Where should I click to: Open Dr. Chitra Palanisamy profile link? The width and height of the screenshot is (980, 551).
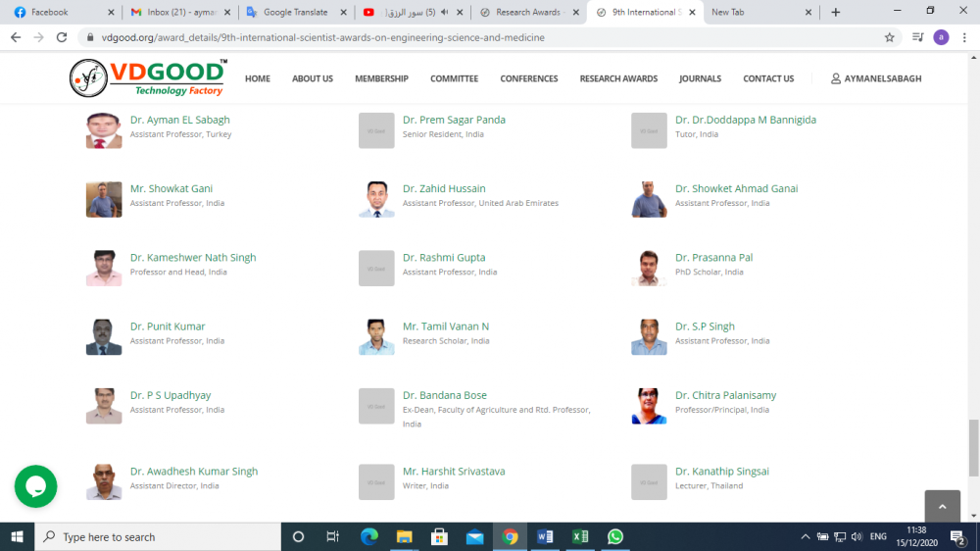[x=725, y=395]
